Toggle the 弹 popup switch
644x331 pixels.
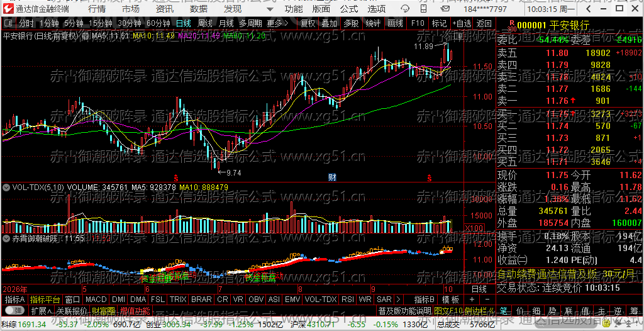click(14, 310)
